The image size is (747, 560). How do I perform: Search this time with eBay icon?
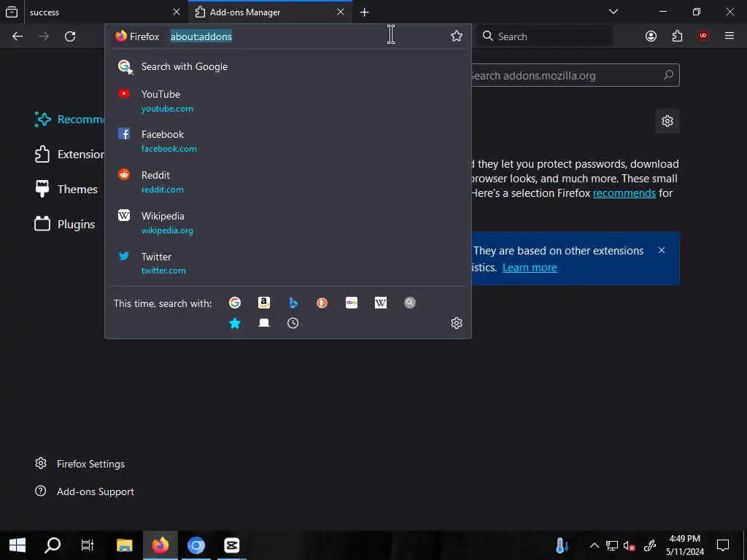pyautogui.click(x=352, y=303)
